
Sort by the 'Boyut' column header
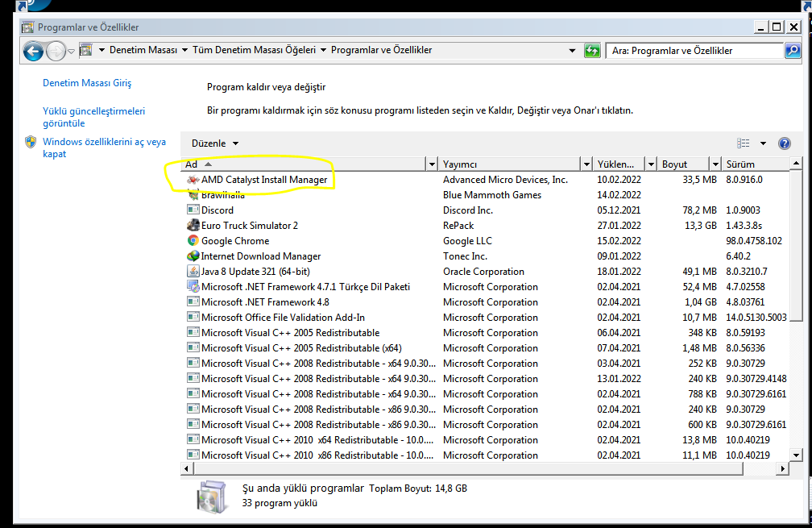coord(683,164)
